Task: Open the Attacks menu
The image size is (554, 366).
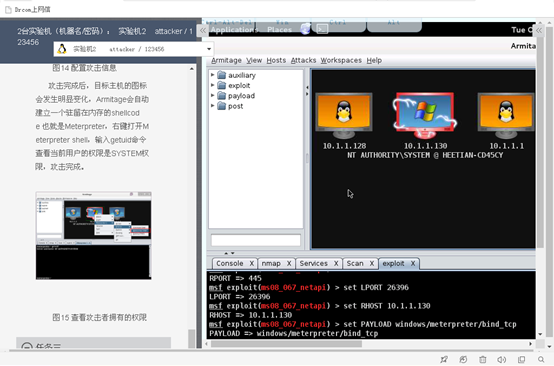Action: (x=303, y=60)
